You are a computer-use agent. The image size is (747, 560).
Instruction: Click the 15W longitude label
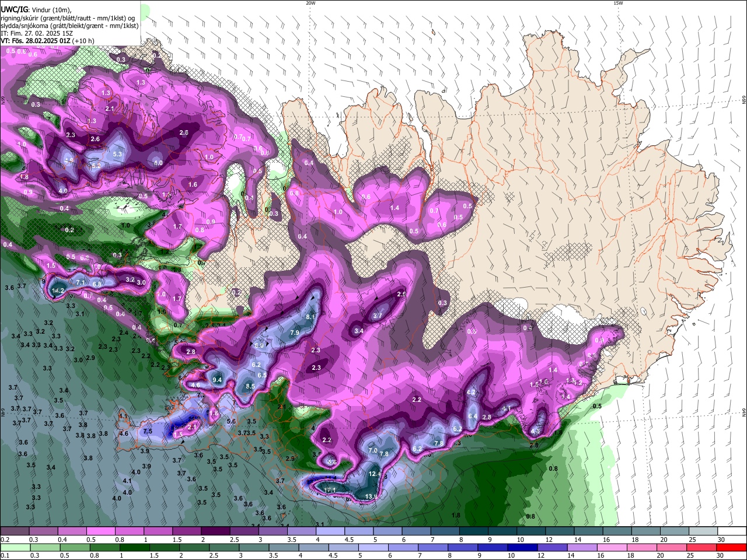tap(618, 3)
